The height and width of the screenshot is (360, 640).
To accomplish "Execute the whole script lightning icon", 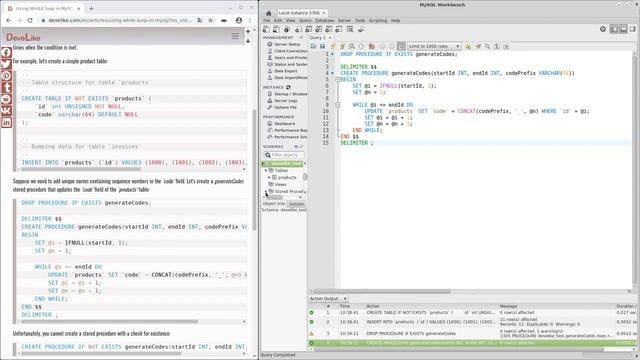I will pyautogui.click(x=333, y=47).
